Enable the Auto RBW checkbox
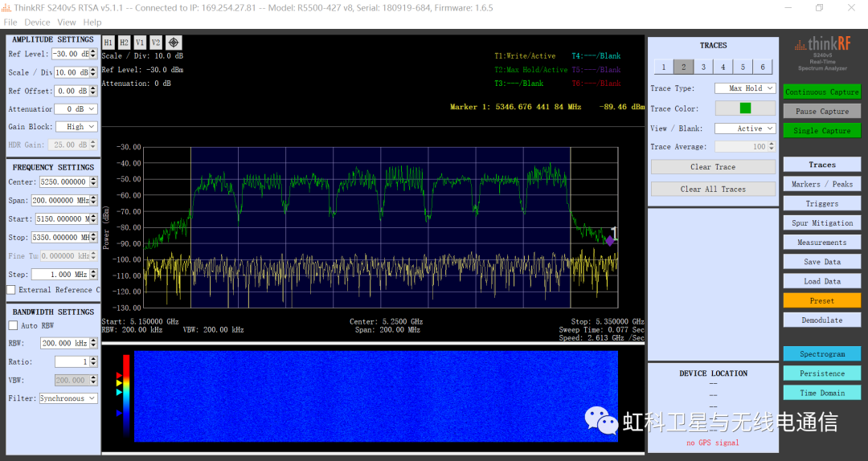 tap(13, 325)
